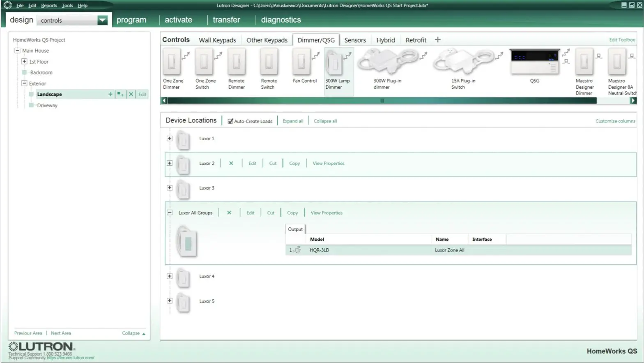Switch to the activate tab

[178, 20]
